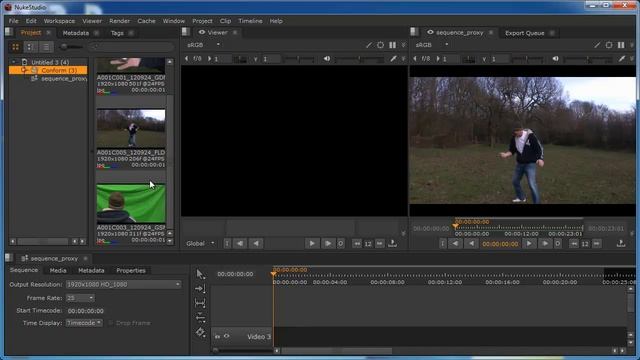640x360 pixels.
Task: Toggle the region of interest icon in left Viewer
Action: click(x=380, y=45)
